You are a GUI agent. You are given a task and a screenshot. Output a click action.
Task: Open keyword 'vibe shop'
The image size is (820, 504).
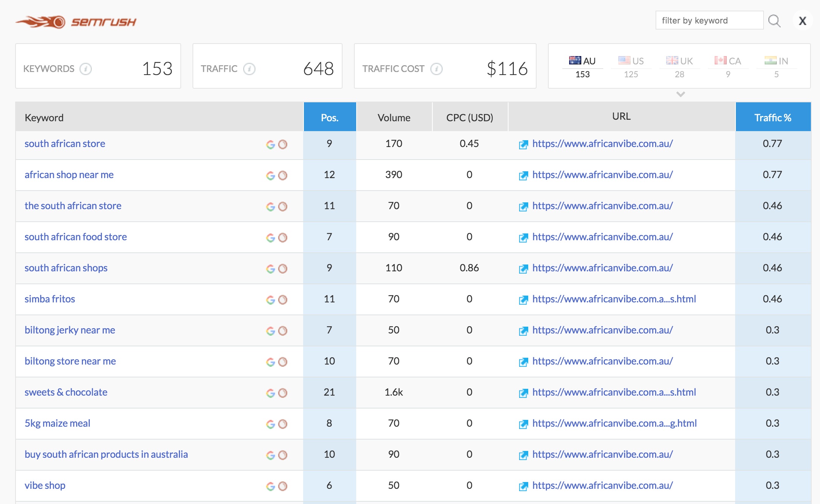(x=45, y=485)
